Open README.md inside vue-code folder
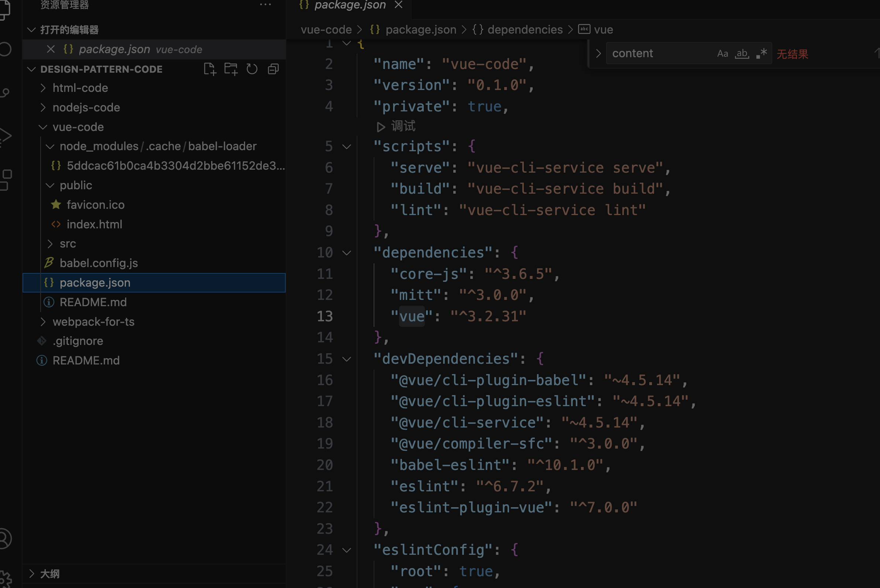 pyautogui.click(x=154, y=302)
